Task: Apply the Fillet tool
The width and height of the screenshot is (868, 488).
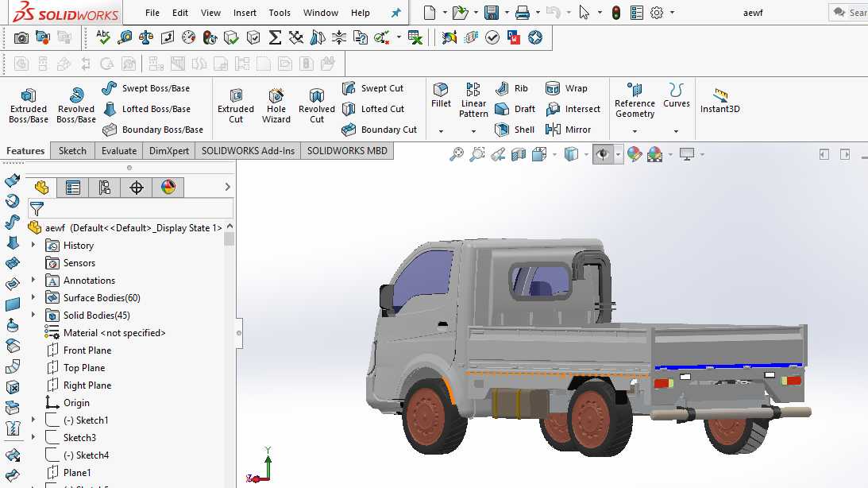Action: click(442, 95)
